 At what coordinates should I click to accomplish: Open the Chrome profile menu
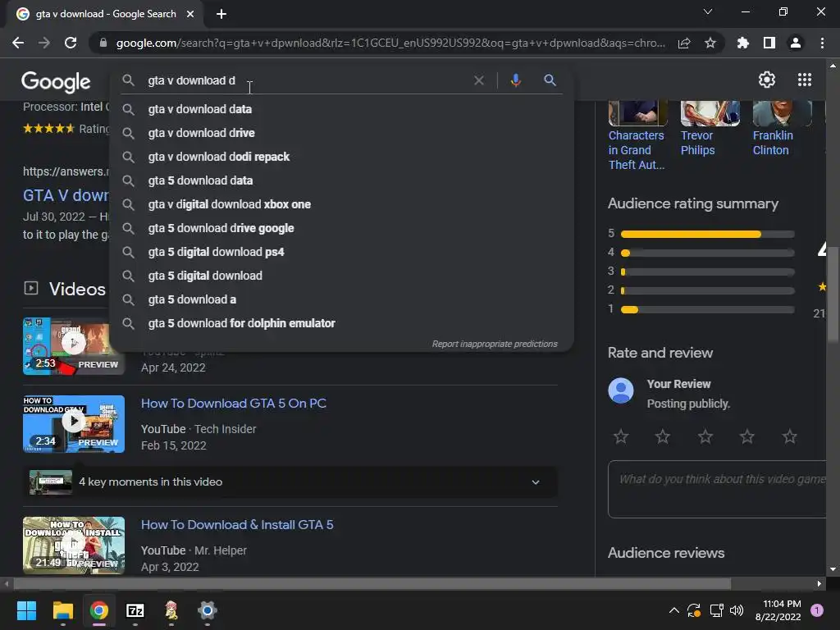(796, 43)
